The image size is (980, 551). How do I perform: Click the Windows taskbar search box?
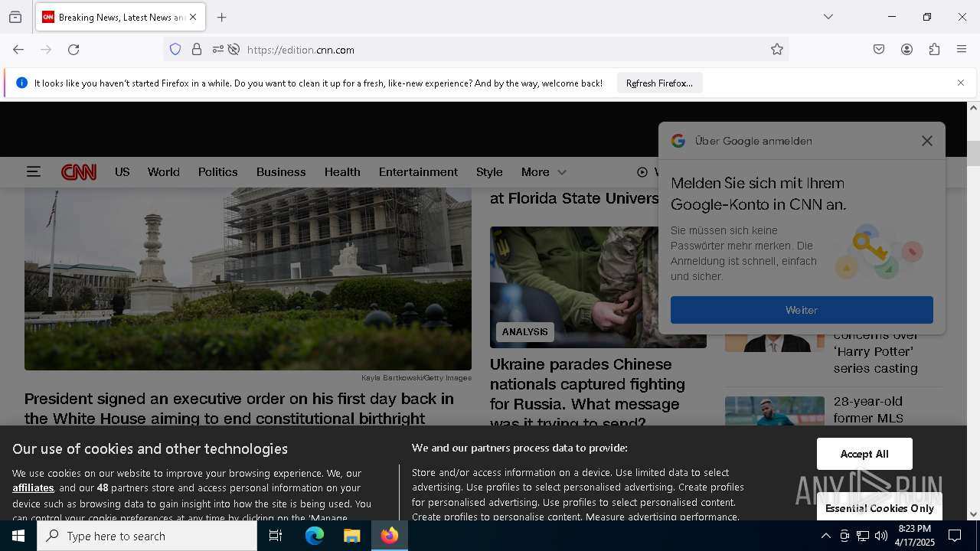coord(147,536)
